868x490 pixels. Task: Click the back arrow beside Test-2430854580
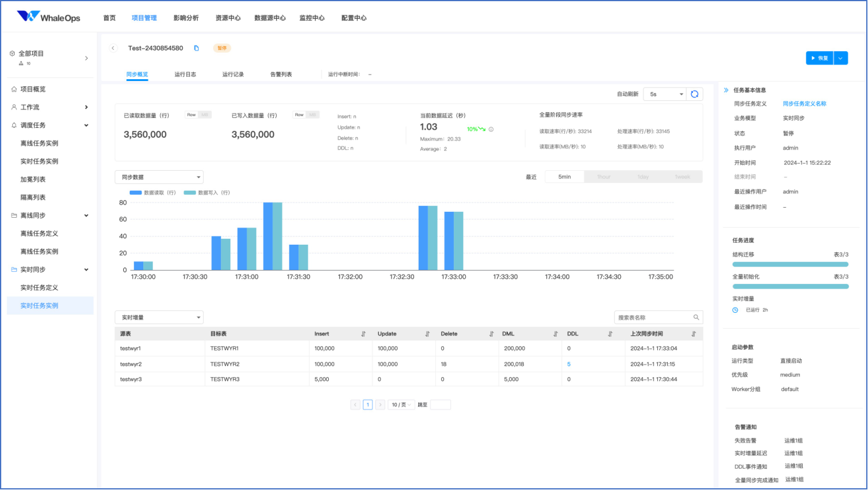tap(113, 48)
